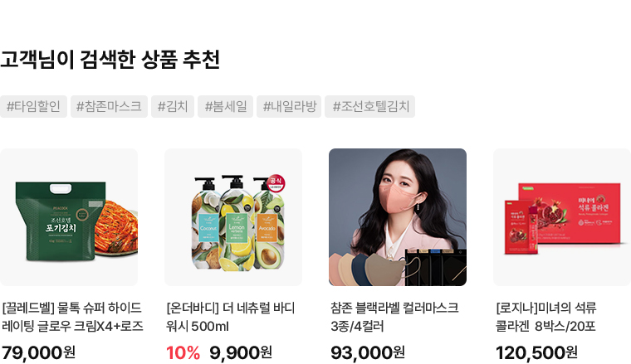Open the body wash bottles product image
This screenshot has height=364, width=631.
[x=233, y=217]
